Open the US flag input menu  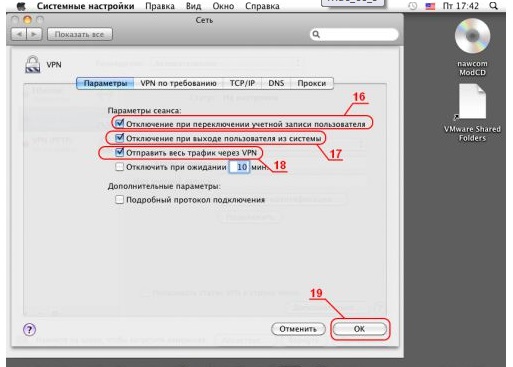click(430, 6)
